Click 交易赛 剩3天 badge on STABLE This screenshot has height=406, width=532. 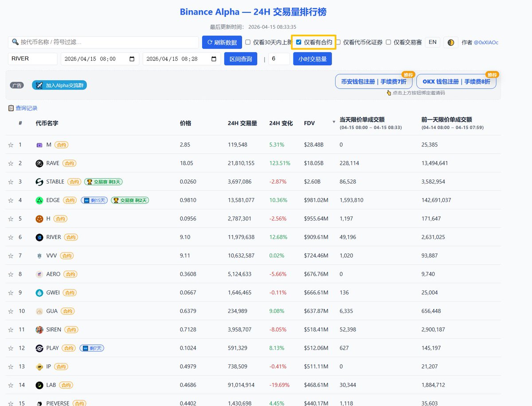103,182
